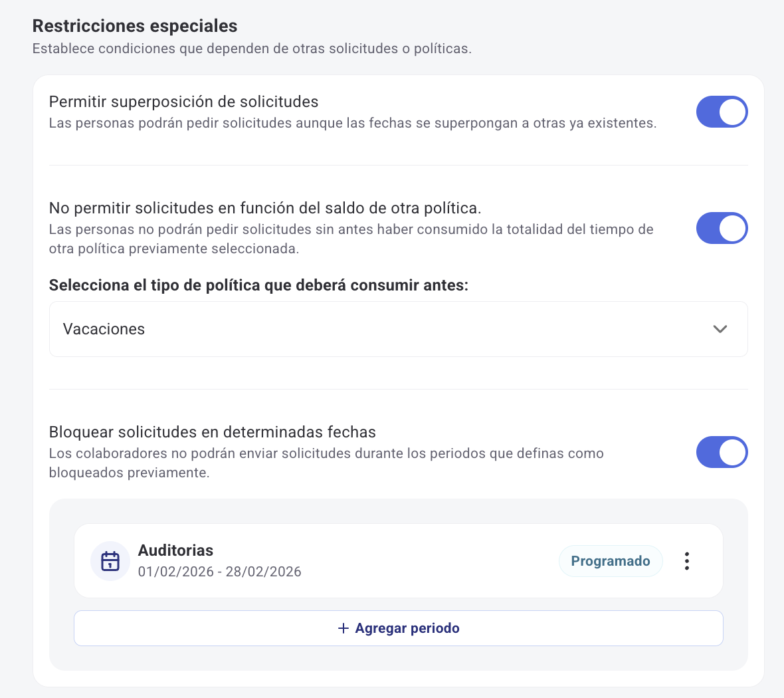784x698 pixels.
Task: Click the Auditorias period date range text
Action: click(219, 572)
